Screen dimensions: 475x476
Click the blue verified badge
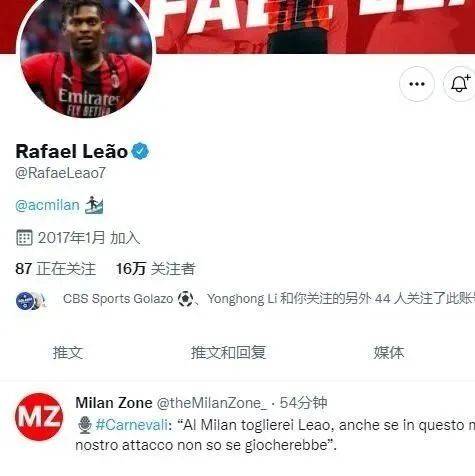pyautogui.click(x=140, y=151)
